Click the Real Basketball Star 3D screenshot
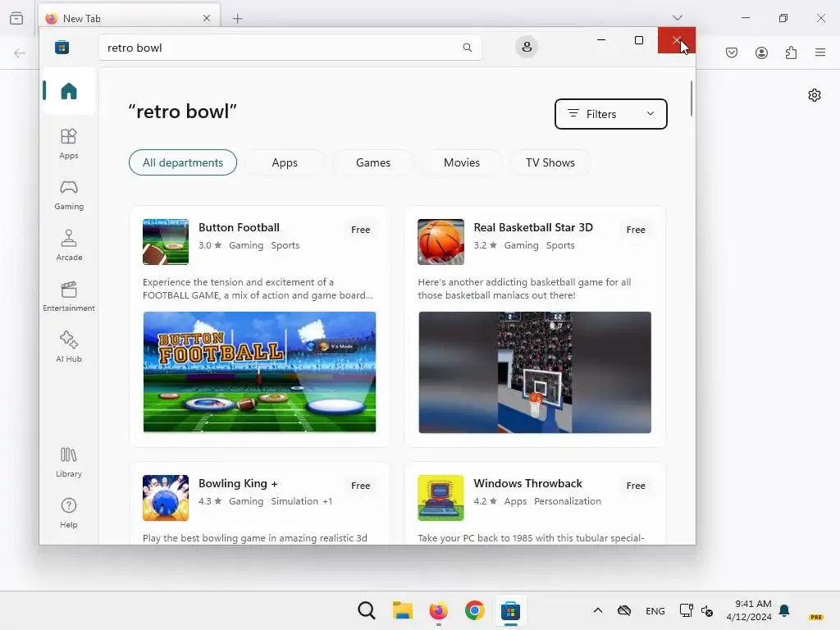The width and height of the screenshot is (840, 630). pyautogui.click(x=535, y=372)
